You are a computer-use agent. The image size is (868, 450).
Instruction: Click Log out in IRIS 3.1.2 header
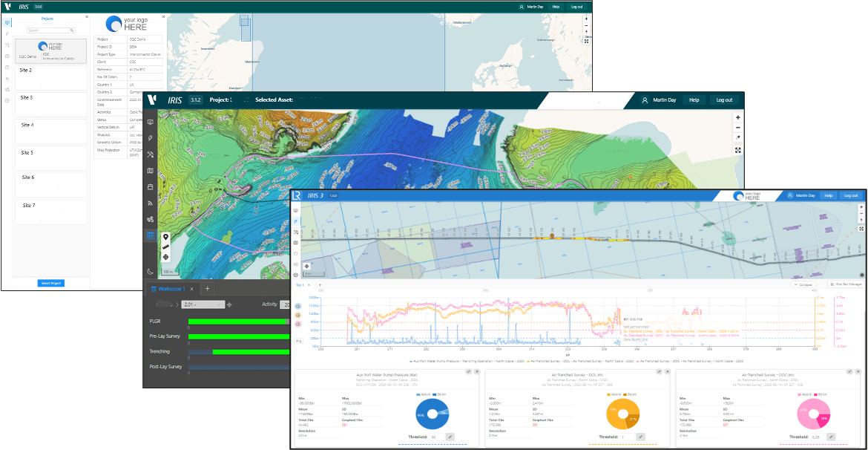pos(724,100)
